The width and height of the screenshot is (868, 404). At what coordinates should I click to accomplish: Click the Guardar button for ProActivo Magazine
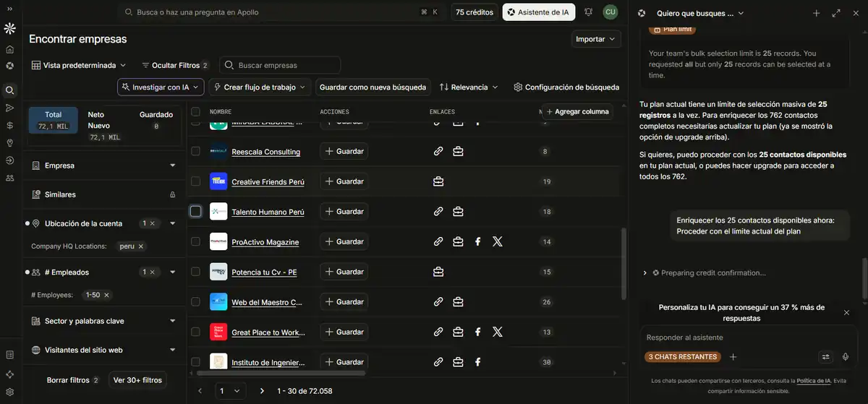[344, 241]
